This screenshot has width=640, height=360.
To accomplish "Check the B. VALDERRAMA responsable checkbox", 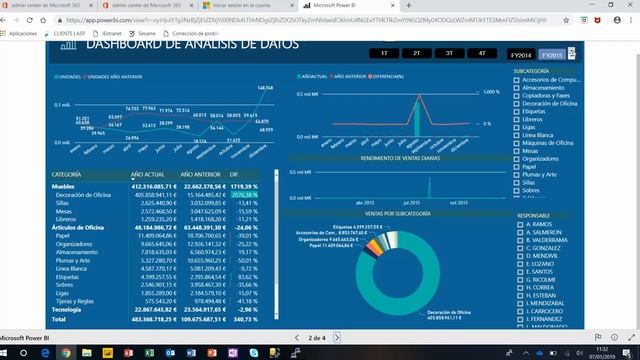I will 520,240.
